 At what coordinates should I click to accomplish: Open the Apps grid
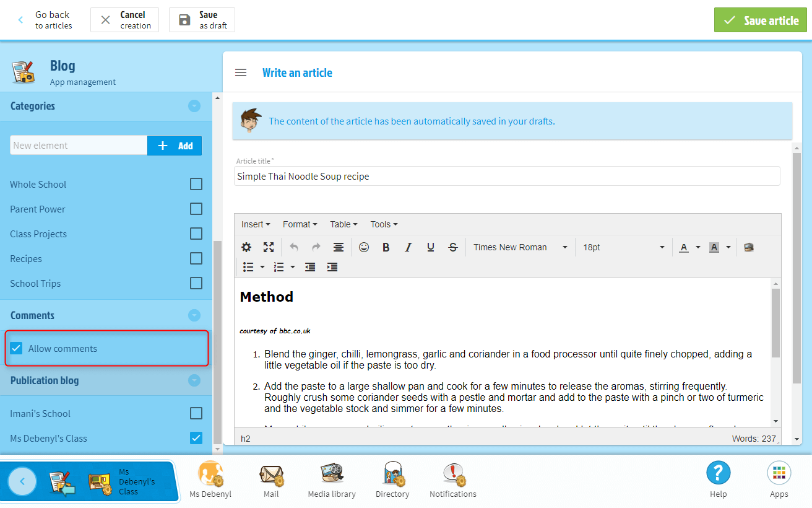(779, 473)
